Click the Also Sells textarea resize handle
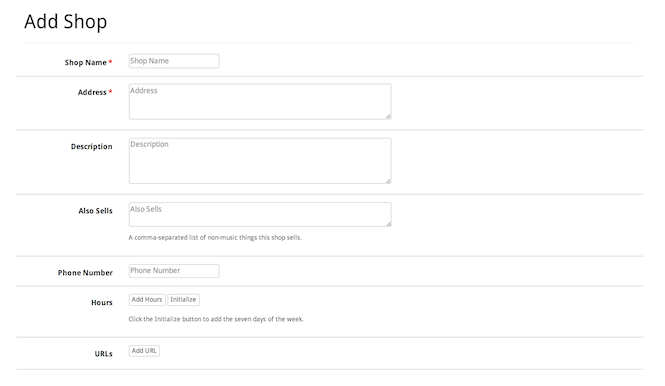This screenshot has height=386, width=665. tap(388, 224)
